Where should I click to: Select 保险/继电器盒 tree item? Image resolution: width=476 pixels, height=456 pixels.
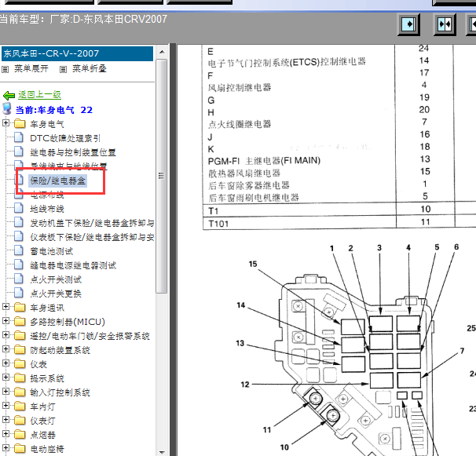pyautogui.click(x=57, y=181)
